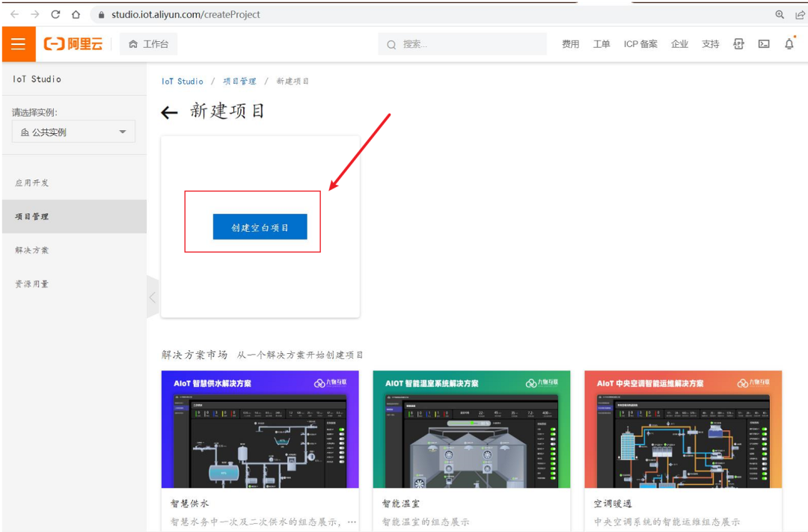The height and width of the screenshot is (532, 808).
Task: Open notifications bell
Action: click(789, 44)
